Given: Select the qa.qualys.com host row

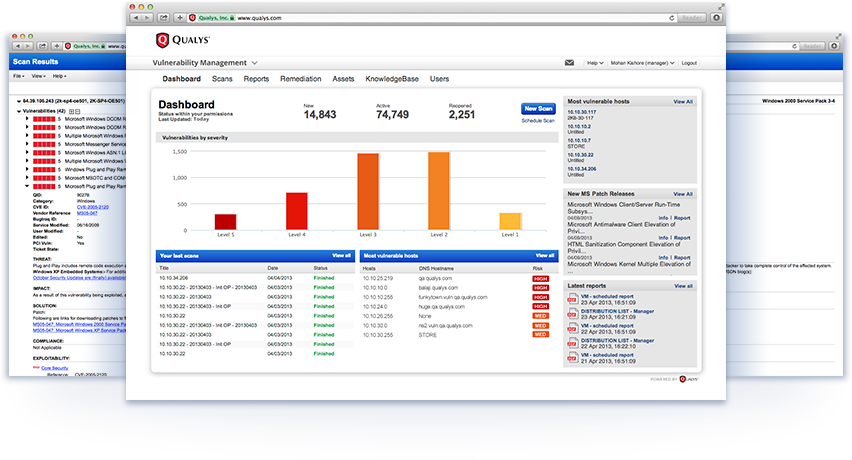Looking at the screenshot, I should [460, 278].
